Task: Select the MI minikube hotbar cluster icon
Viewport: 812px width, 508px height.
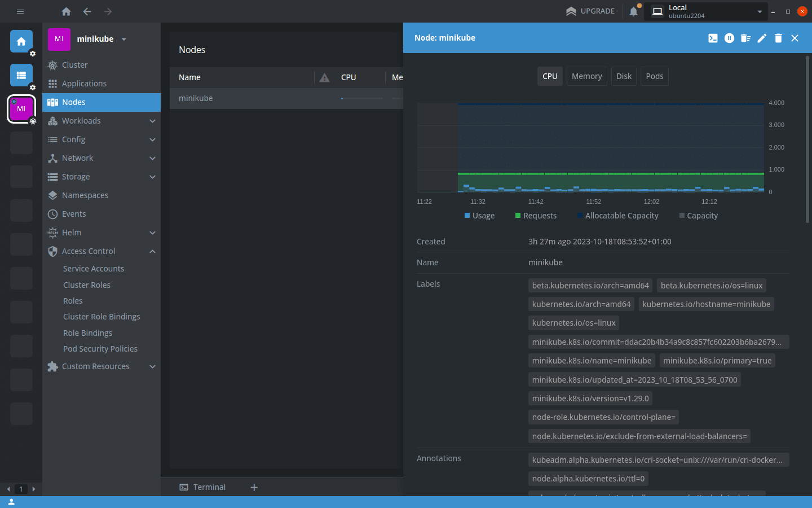Action: (21, 108)
